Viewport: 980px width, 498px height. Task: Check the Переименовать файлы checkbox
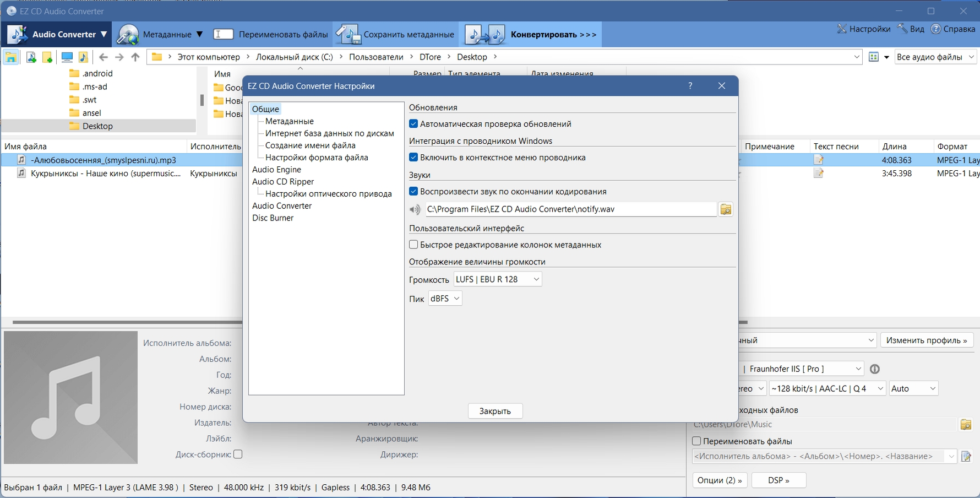click(696, 441)
